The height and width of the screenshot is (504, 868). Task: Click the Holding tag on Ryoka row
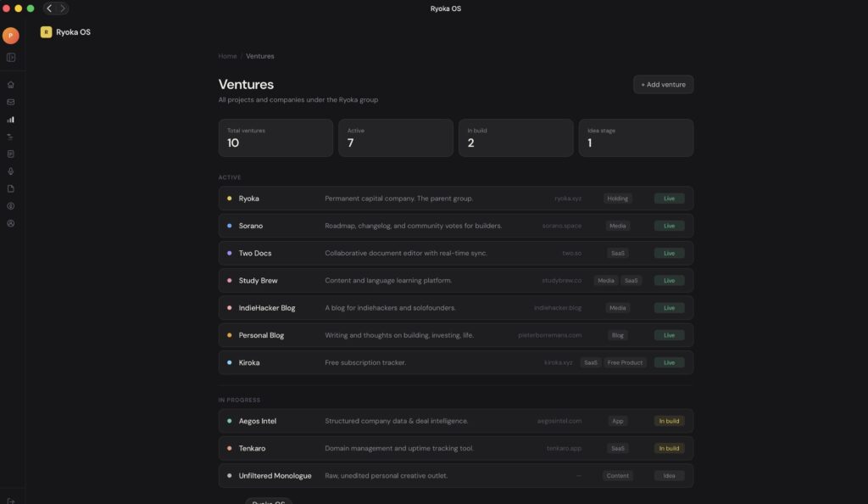(x=617, y=199)
